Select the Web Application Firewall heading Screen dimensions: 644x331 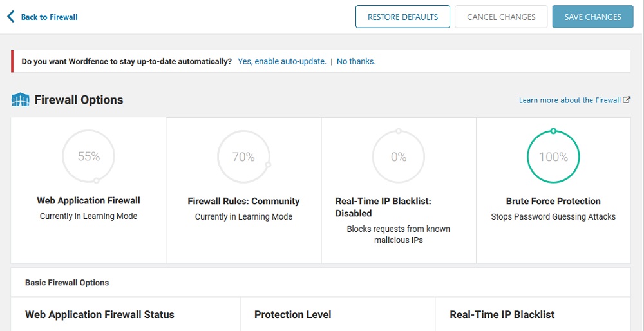(88, 201)
